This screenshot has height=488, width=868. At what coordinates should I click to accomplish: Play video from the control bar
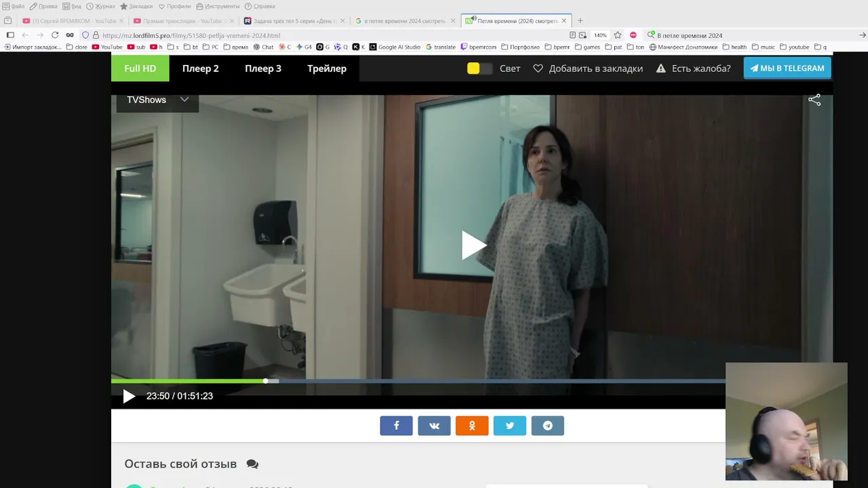point(129,396)
